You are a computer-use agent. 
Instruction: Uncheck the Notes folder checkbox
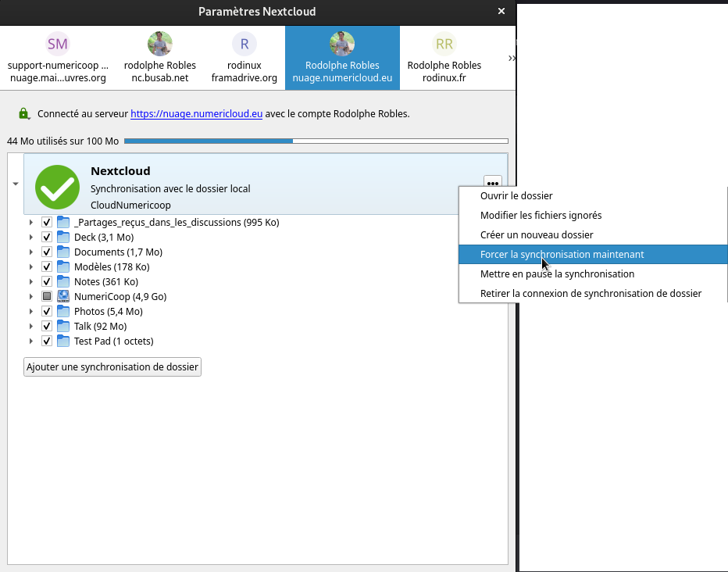click(47, 282)
